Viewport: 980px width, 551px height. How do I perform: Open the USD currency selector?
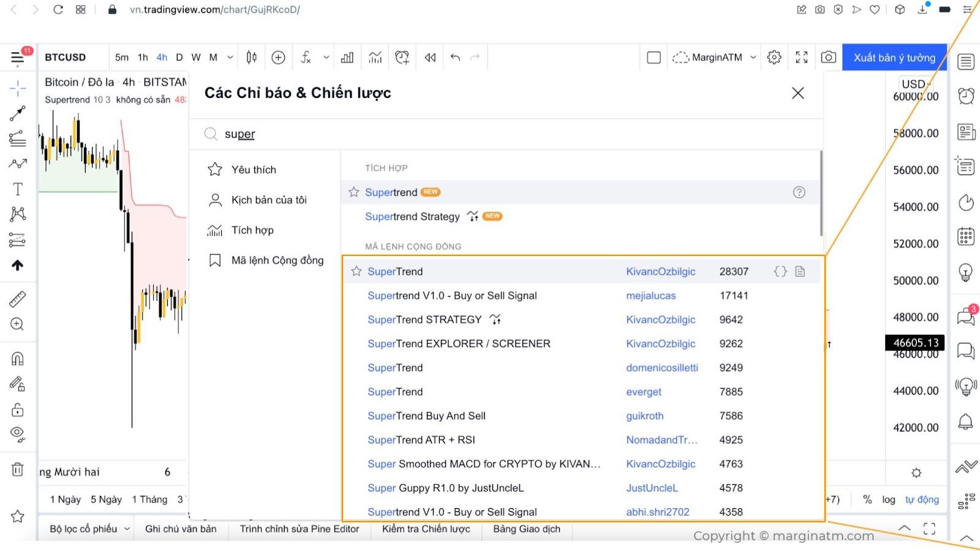pyautogui.click(x=915, y=84)
